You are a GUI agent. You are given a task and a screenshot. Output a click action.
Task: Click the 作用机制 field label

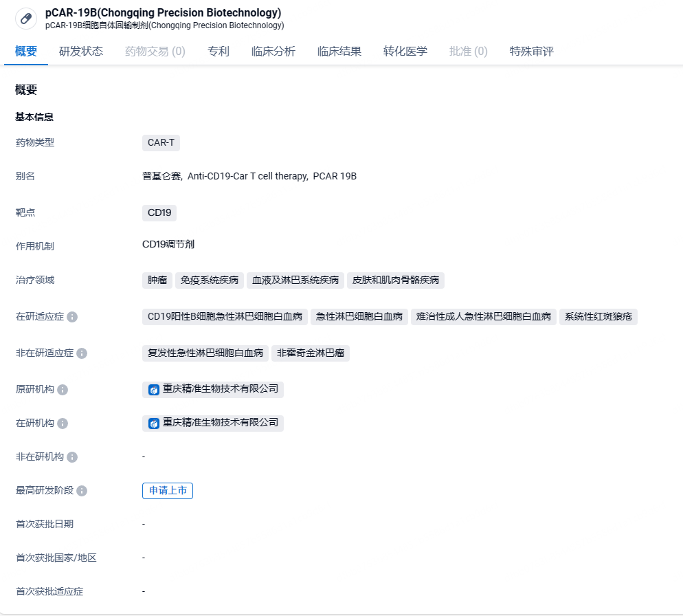click(x=35, y=246)
